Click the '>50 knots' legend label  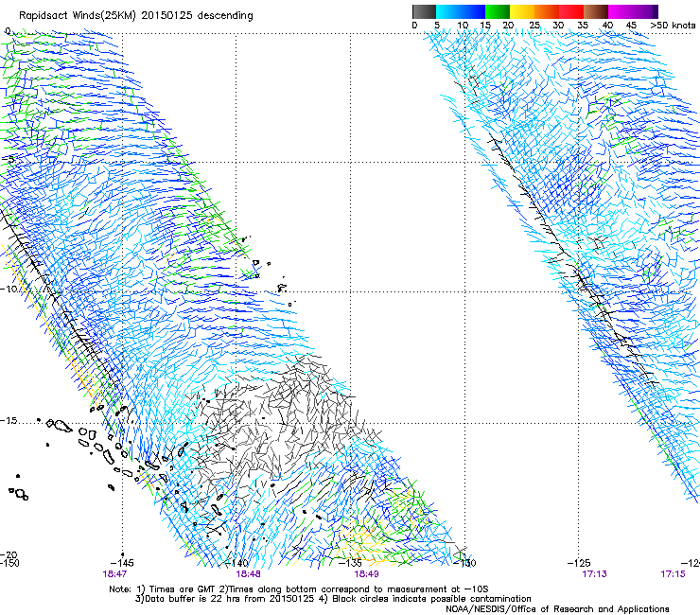[x=673, y=26]
